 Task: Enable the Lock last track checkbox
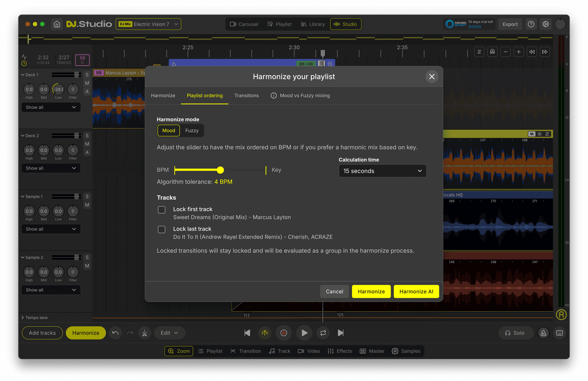(x=162, y=229)
